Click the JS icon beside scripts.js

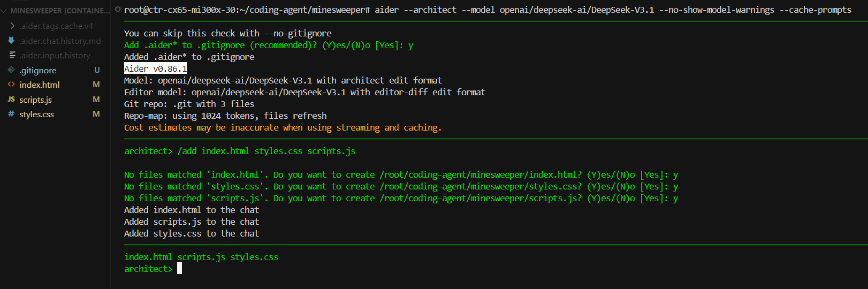point(11,100)
